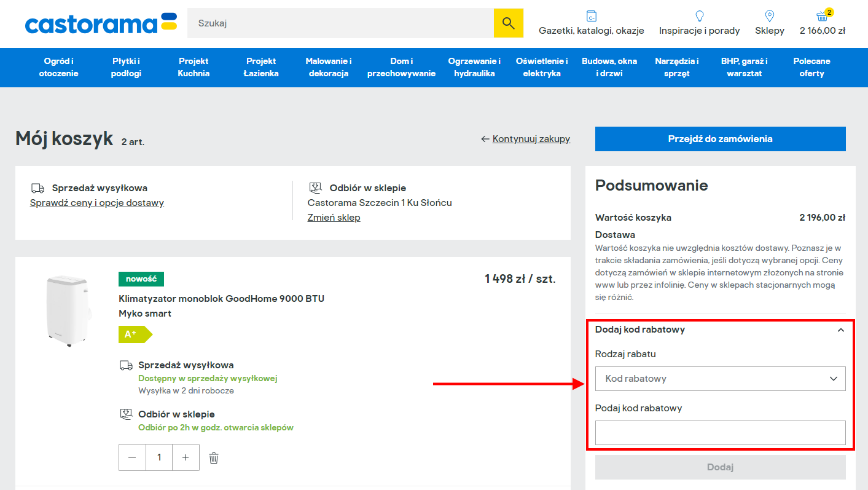Click Wysyłka w 2 dni robocze text
868x490 pixels.
click(x=186, y=391)
